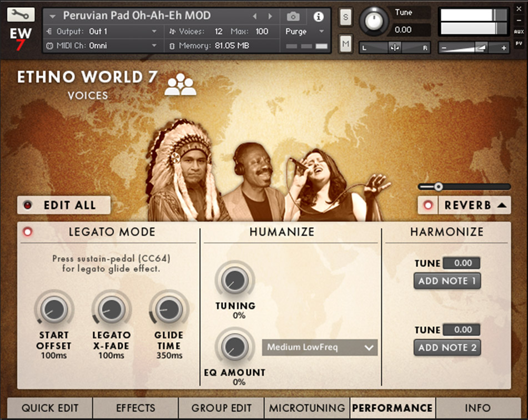Click the MIDI channel icon
This screenshot has height=420, width=528.
[x=49, y=46]
